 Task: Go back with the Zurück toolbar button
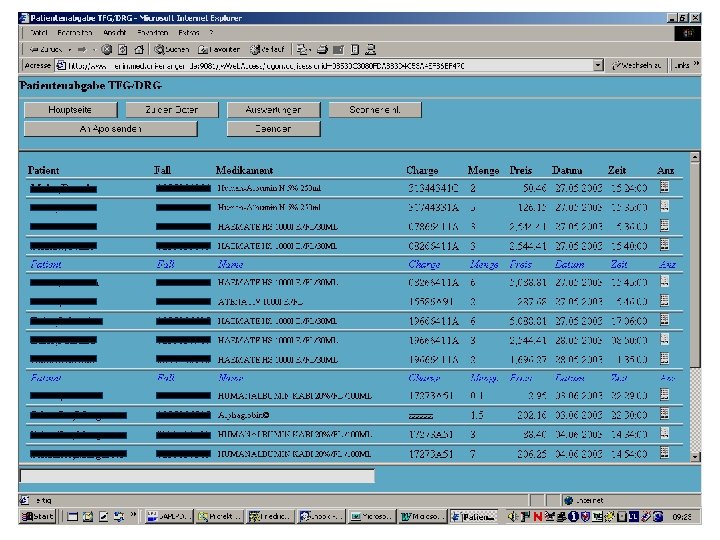point(45,50)
